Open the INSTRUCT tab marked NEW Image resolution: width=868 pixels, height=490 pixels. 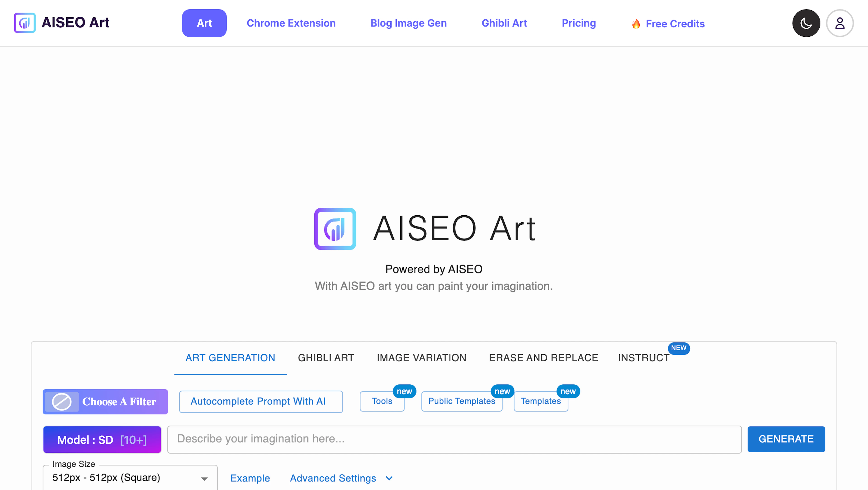[643, 358]
